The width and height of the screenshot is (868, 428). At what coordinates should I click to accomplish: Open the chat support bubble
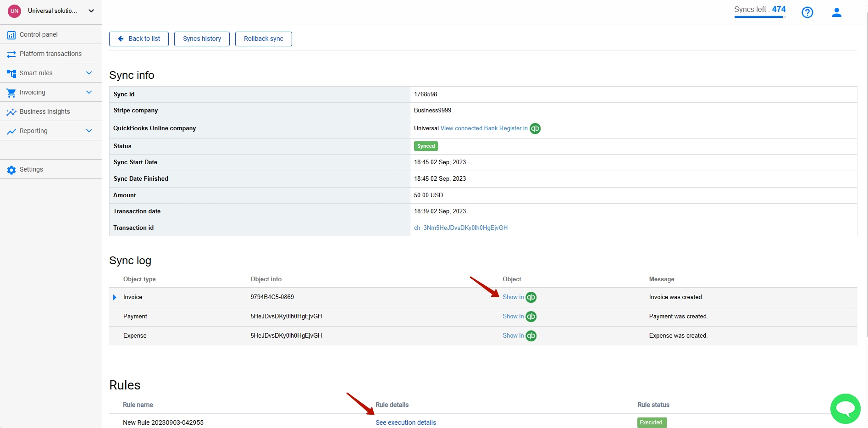point(846,408)
